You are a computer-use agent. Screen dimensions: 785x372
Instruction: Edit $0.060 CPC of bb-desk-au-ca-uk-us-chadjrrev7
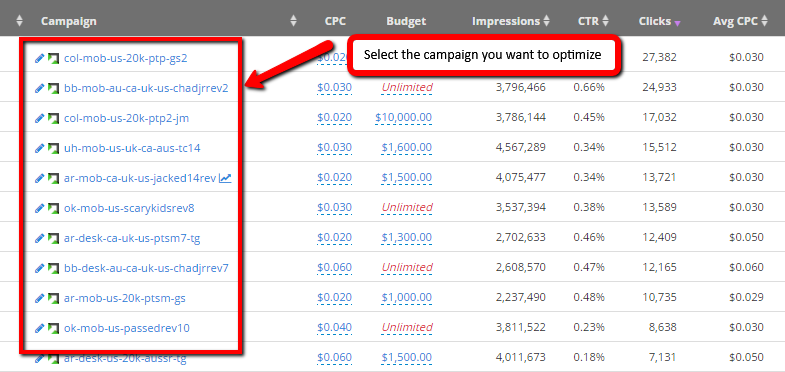point(334,268)
